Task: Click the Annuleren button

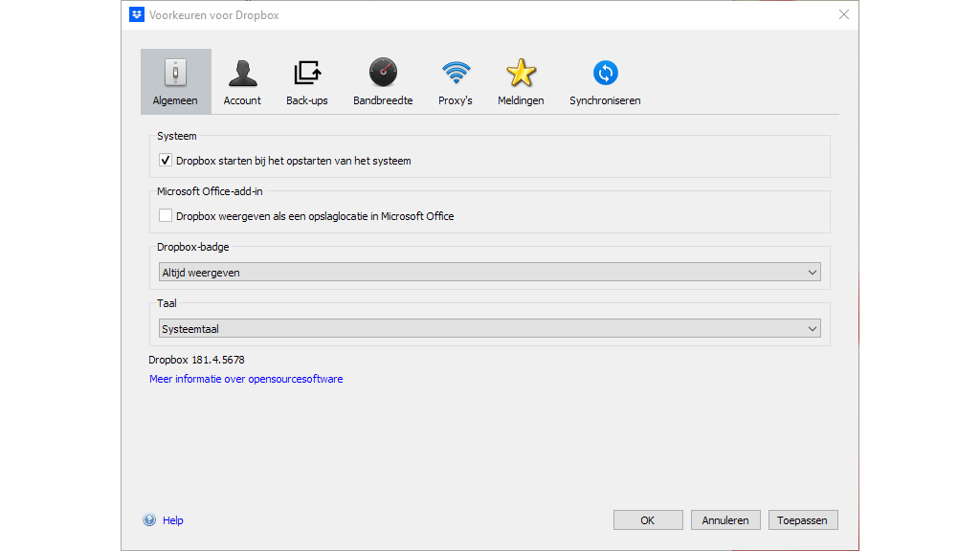Action: tap(725, 519)
